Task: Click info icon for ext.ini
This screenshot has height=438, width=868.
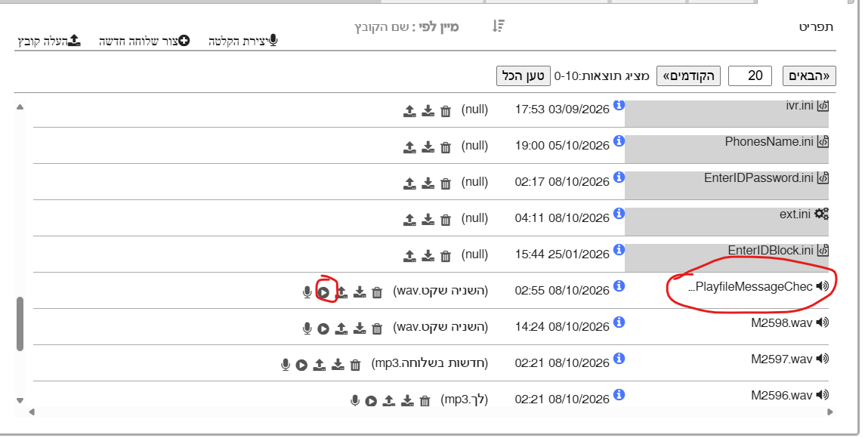Action: coord(619,214)
